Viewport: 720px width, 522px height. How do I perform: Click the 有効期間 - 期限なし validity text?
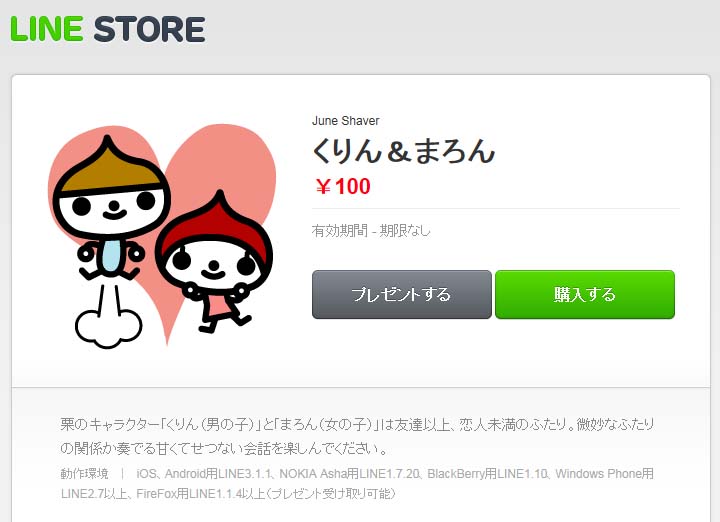(x=371, y=230)
